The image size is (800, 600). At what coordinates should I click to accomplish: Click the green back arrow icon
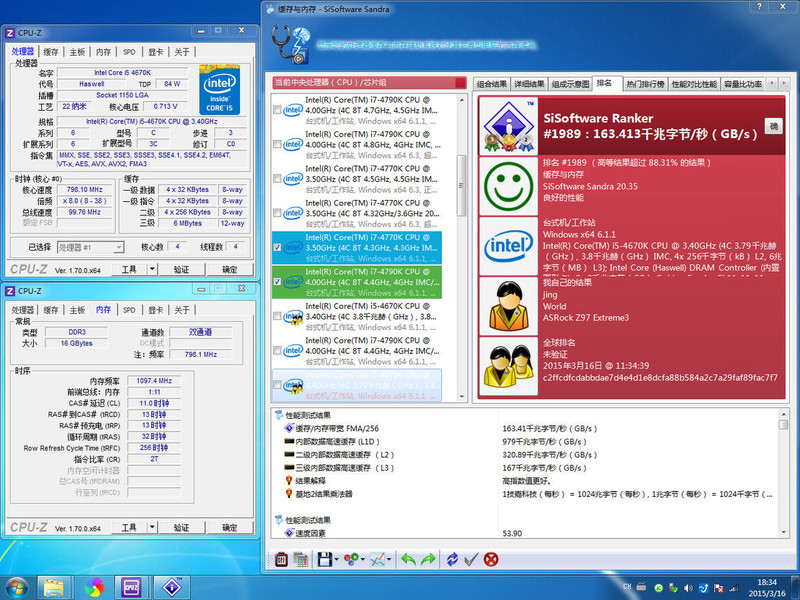click(x=408, y=560)
